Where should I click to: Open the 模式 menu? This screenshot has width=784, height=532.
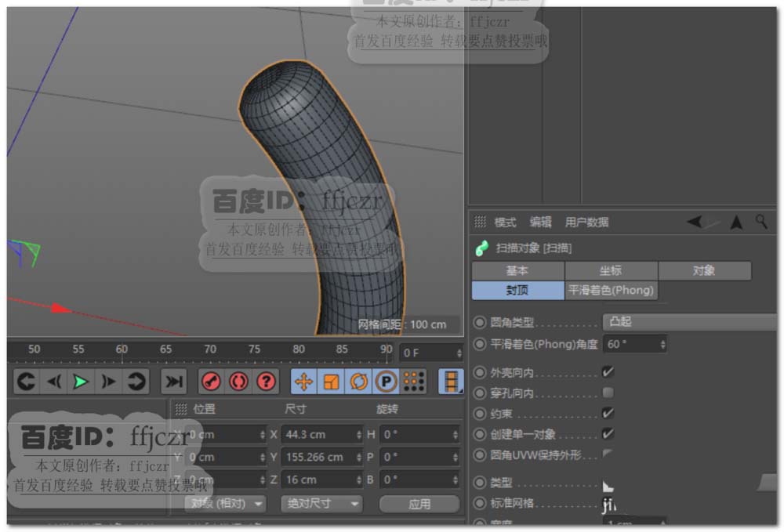[505, 223]
